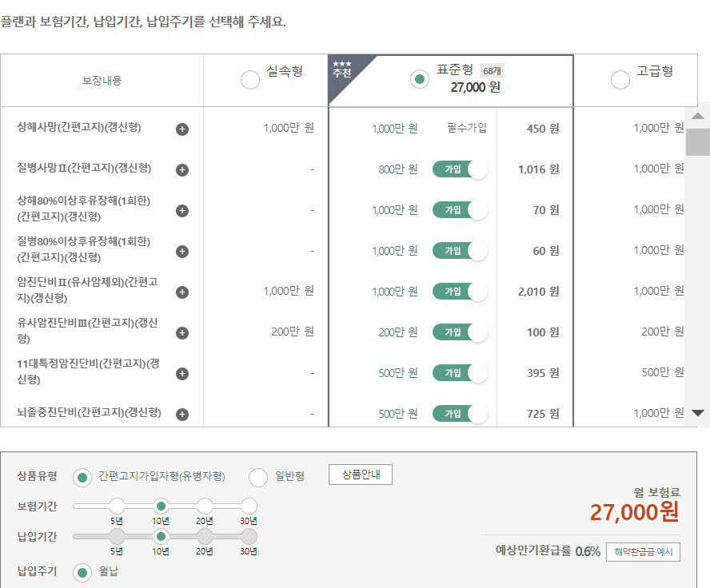Set 보험기간 slider to 5년

[x=117, y=507]
